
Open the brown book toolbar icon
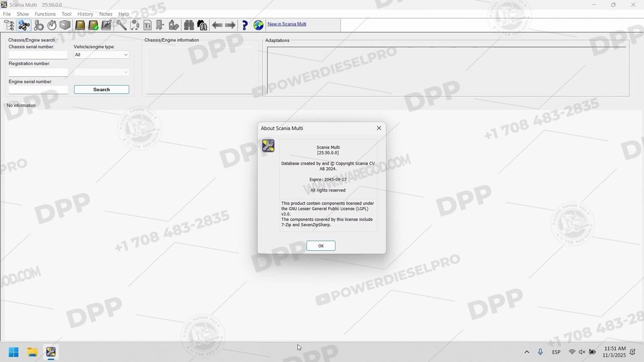click(80, 25)
